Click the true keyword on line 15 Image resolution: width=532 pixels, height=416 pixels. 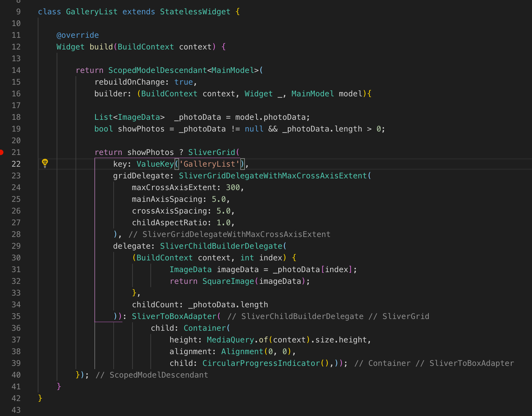pyautogui.click(x=183, y=82)
